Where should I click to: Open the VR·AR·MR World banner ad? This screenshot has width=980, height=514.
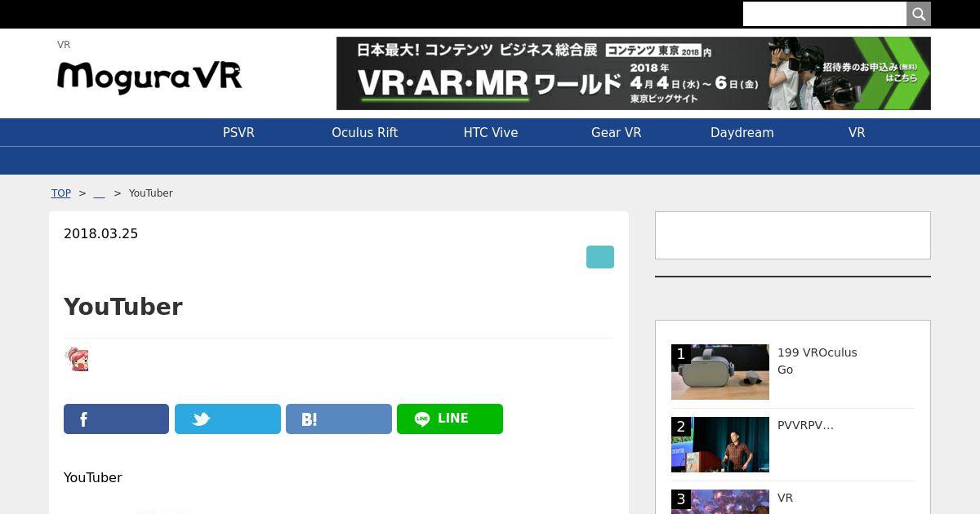(x=634, y=73)
